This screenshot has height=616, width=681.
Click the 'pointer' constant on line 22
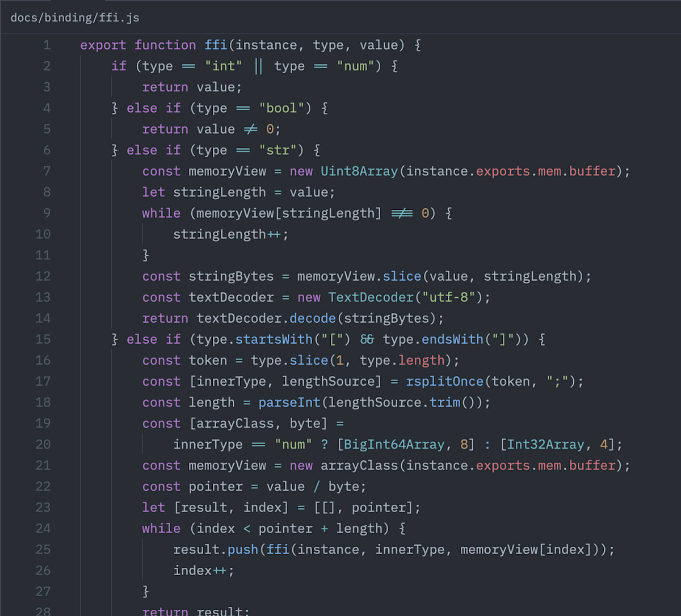[x=216, y=486]
